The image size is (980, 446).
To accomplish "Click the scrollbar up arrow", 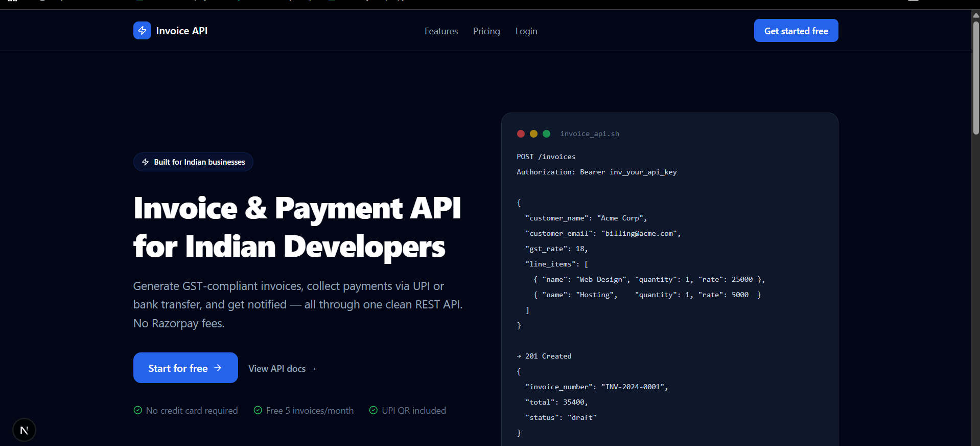I will 976,15.
